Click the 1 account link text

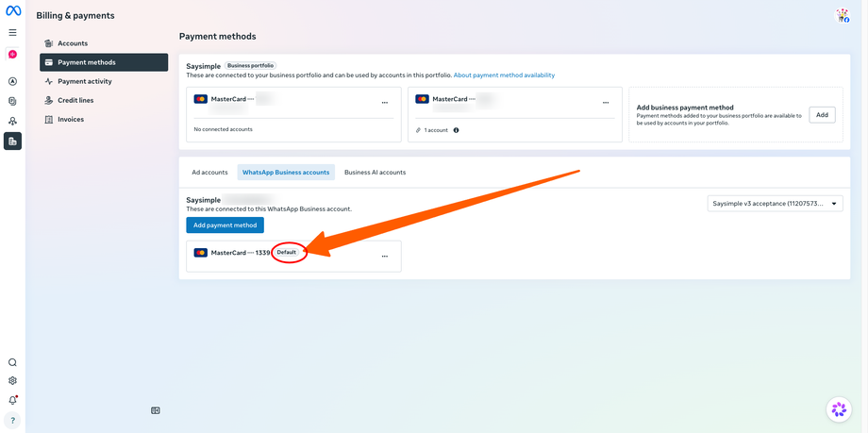pos(436,130)
